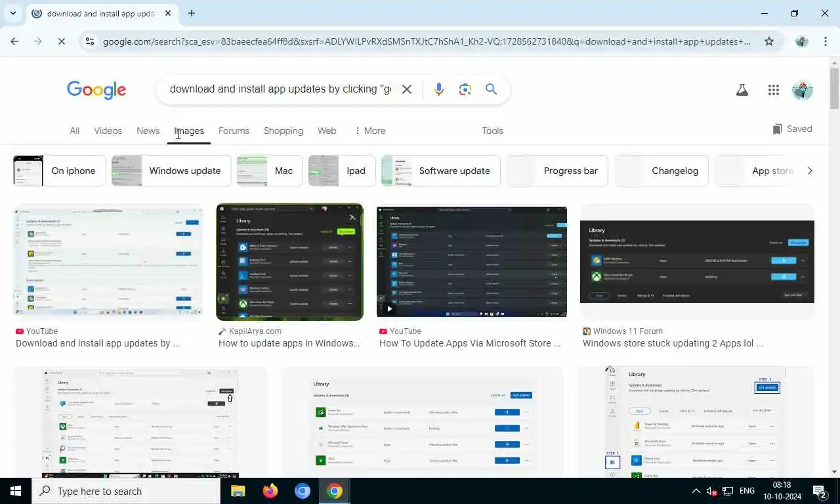
Task: Open 'How to update apps in Windows...' link
Action: point(289,343)
